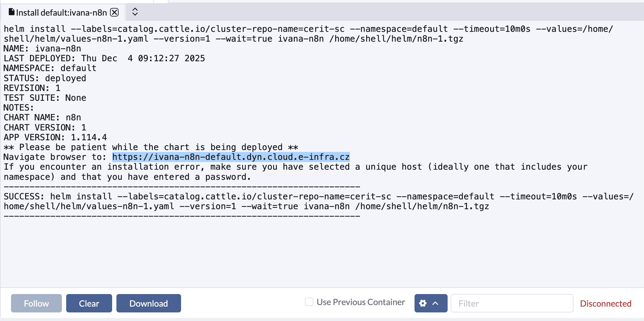This screenshot has width=644, height=321.
Task: Select the Install default:ivana-n8n tab
Action: [61, 13]
